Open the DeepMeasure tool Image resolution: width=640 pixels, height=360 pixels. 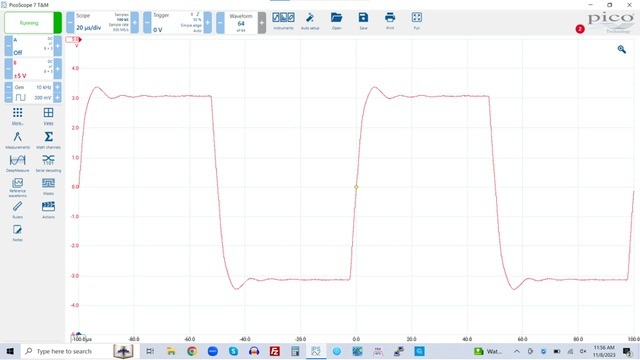click(18, 163)
